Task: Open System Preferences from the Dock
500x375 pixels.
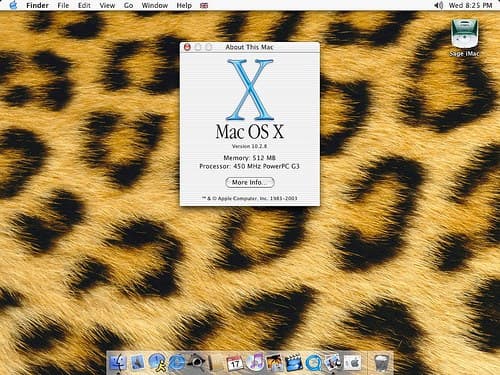Action: (x=352, y=363)
